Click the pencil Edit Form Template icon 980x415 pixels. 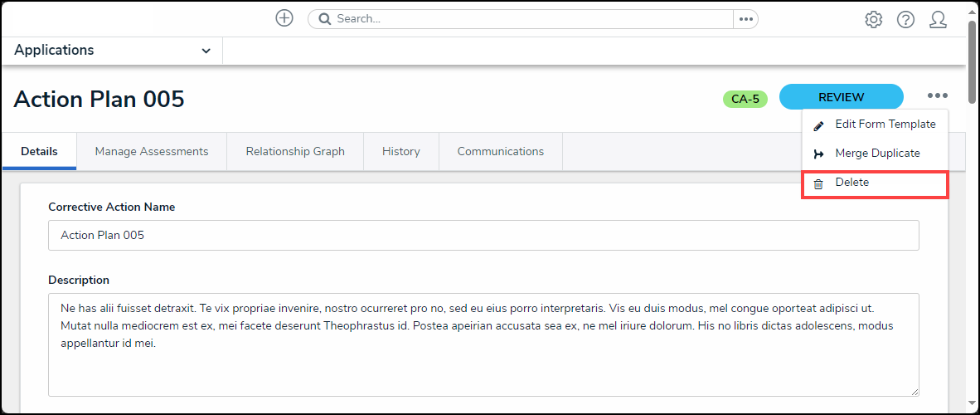coord(818,125)
